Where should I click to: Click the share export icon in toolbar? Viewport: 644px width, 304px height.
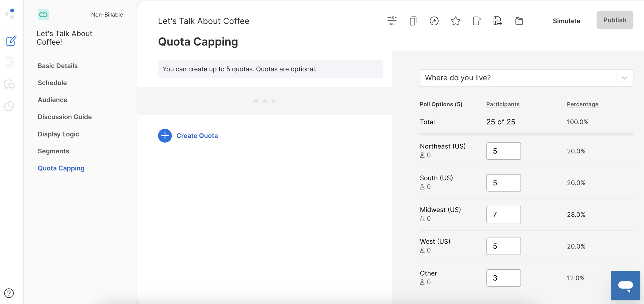[x=476, y=21]
